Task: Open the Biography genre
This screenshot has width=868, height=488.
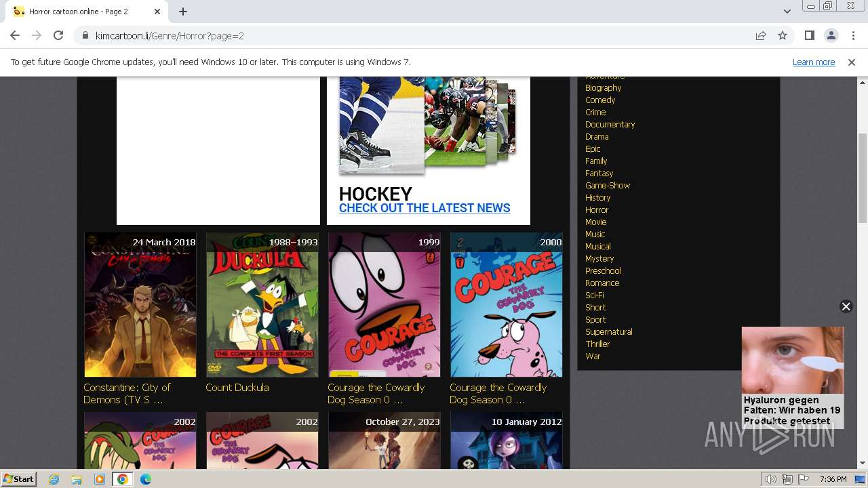Action: click(x=603, y=87)
